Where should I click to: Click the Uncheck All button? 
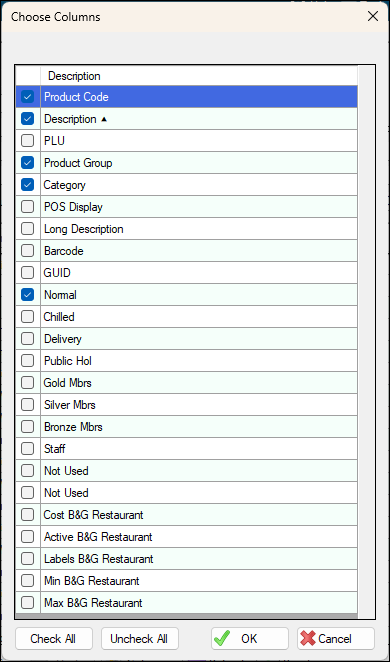pyautogui.click(x=140, y=638)
